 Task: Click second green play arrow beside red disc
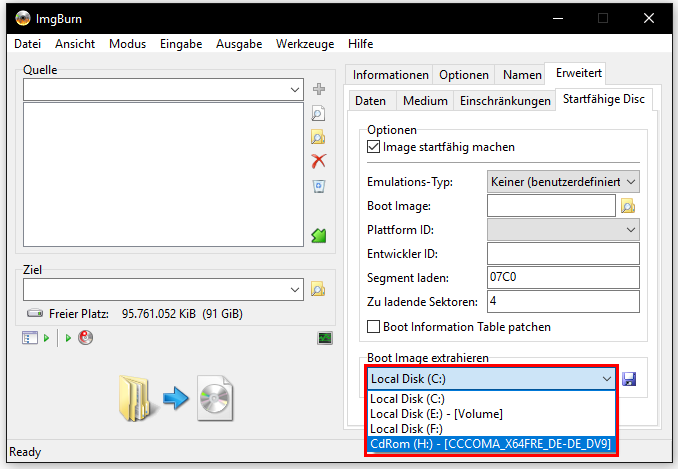(68, 338)
